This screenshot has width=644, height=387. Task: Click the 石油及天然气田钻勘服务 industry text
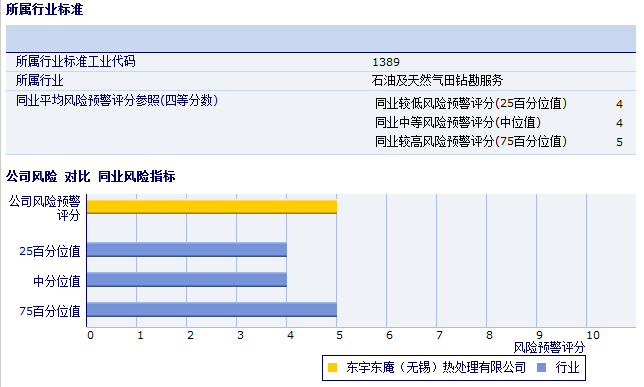437,81
